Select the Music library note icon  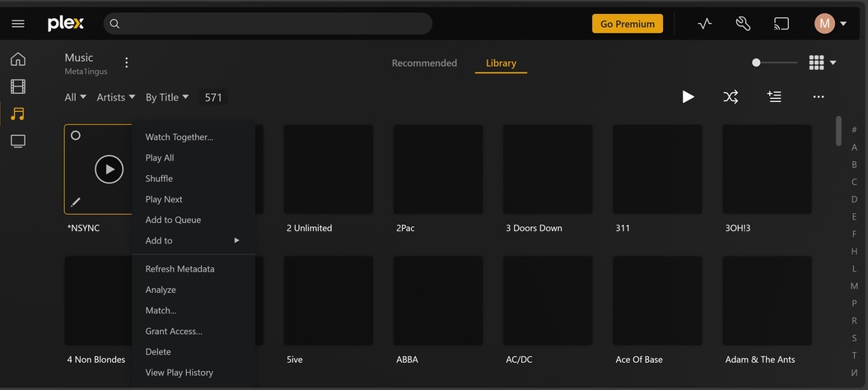18,114
